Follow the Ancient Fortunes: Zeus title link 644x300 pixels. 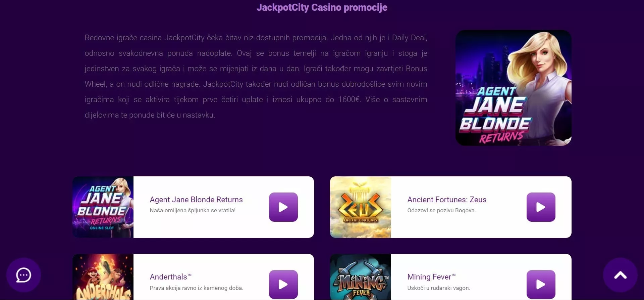click(447, 200)
